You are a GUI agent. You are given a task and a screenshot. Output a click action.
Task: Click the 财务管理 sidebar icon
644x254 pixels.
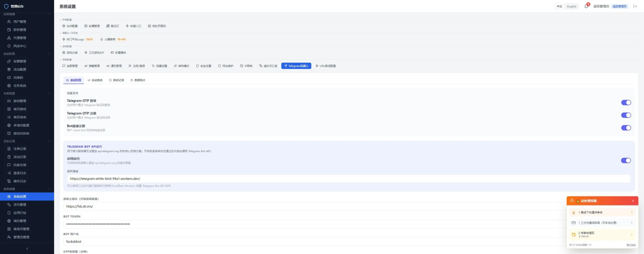pyautogui.click(x=9, y=30)
